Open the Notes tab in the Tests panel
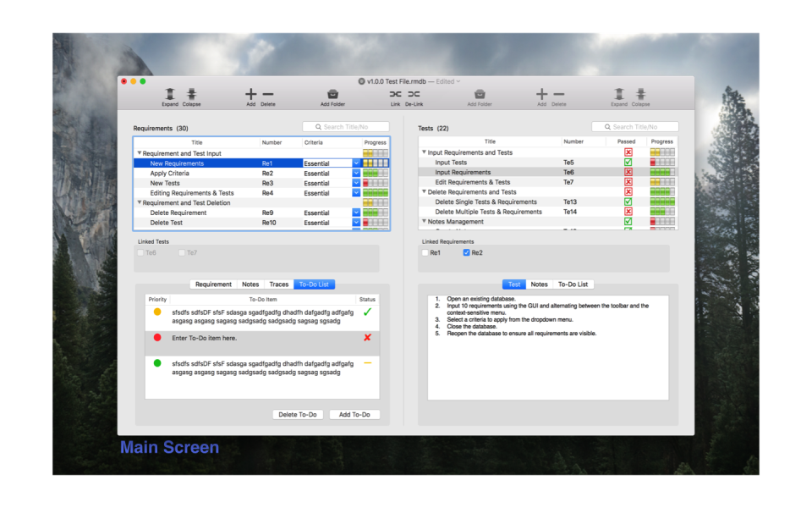Image resolution: width=812 pixels, height=508 pixels. click(540, 284)
